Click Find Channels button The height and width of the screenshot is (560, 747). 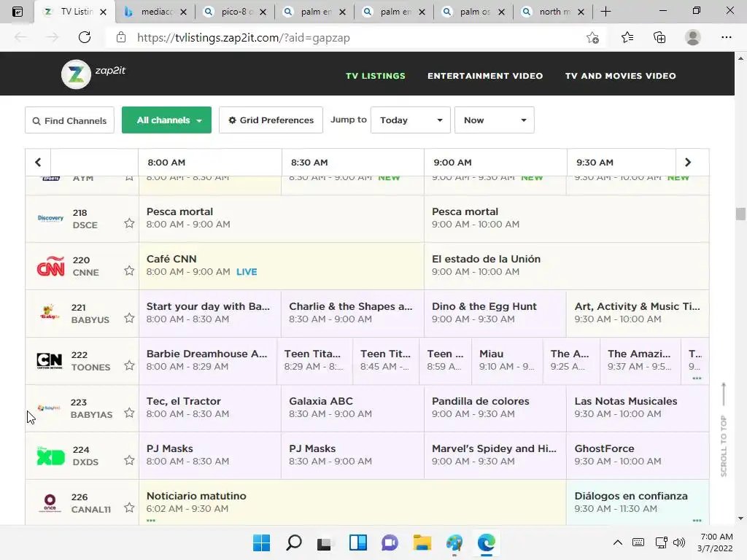(x=69, y=120)
